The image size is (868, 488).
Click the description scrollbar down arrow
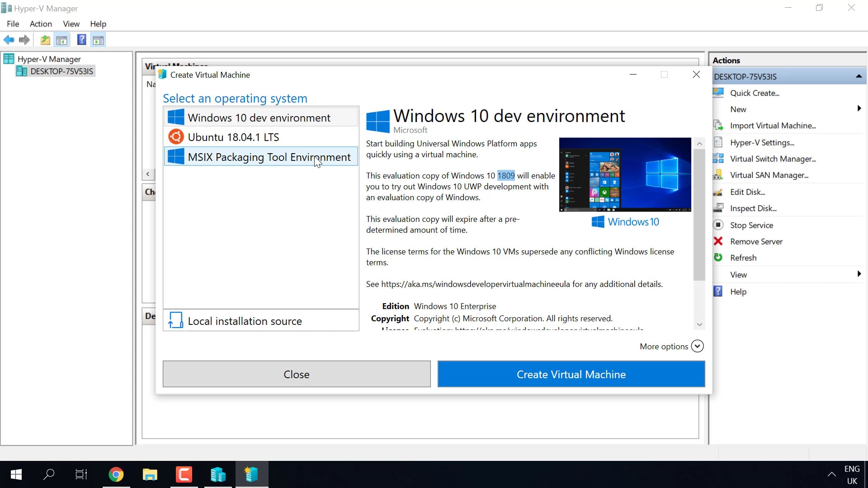pos(699,324)
